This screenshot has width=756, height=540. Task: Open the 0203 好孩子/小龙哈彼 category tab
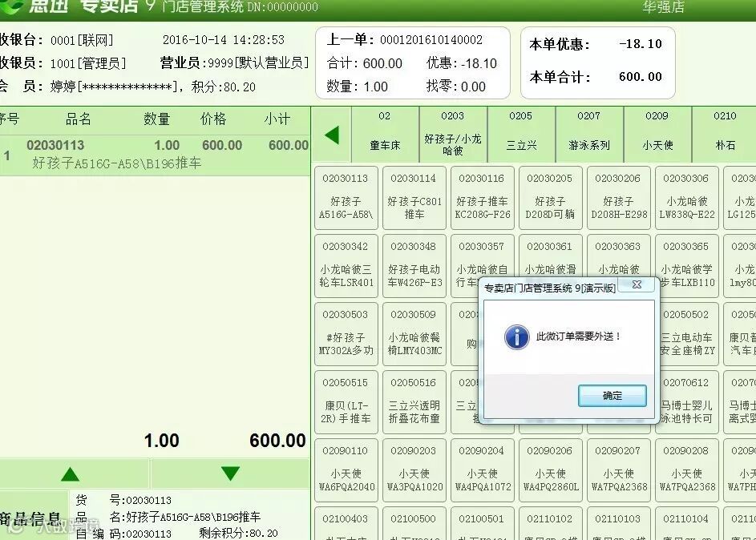(453, 135)
